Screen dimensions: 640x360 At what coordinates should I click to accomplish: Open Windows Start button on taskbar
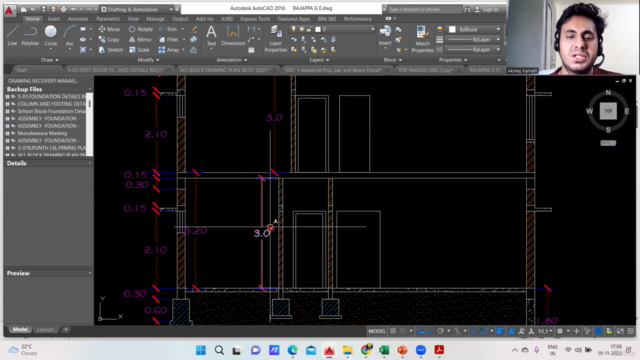pyautogui.click(x=201, y=350)
